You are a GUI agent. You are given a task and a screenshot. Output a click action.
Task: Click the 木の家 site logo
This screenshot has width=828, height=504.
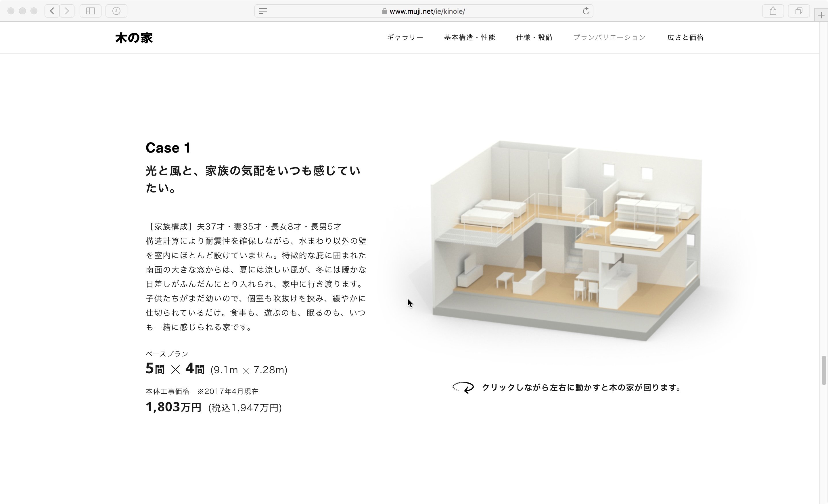click(134, 38)
